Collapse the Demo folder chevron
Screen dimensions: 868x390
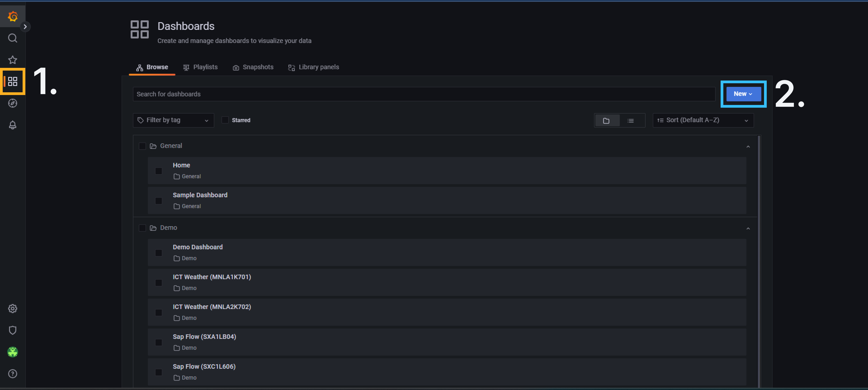coord(748,228)
